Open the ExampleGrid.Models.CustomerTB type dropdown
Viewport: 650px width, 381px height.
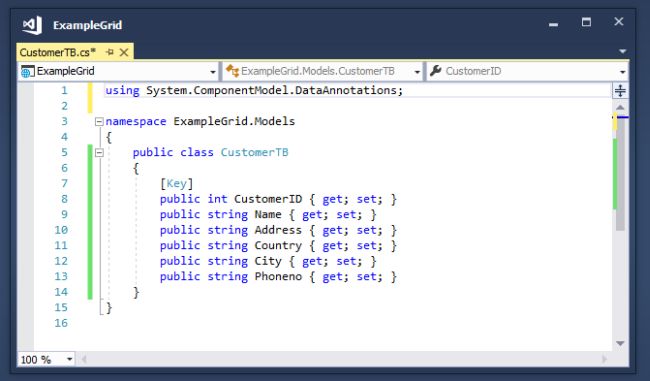[417, 72]
